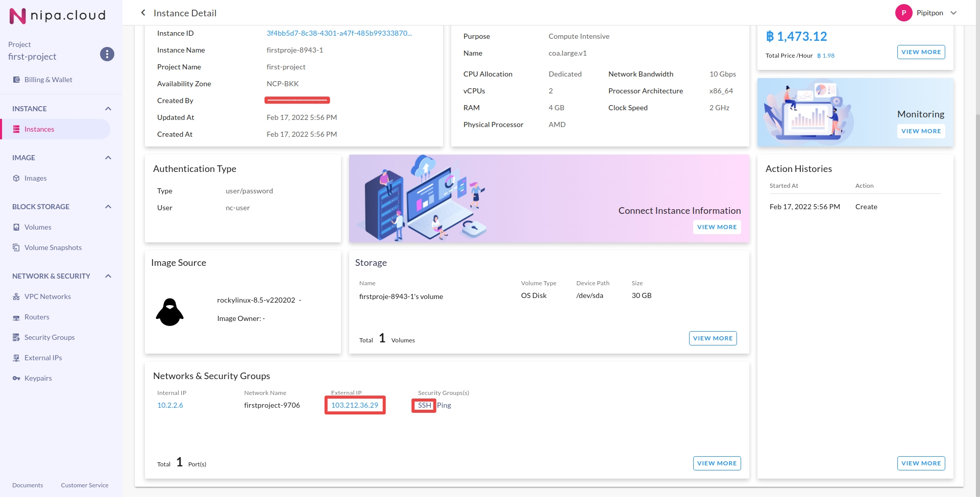Click the back arrow beside Instance Detail
980x497 pixels.
143,13
